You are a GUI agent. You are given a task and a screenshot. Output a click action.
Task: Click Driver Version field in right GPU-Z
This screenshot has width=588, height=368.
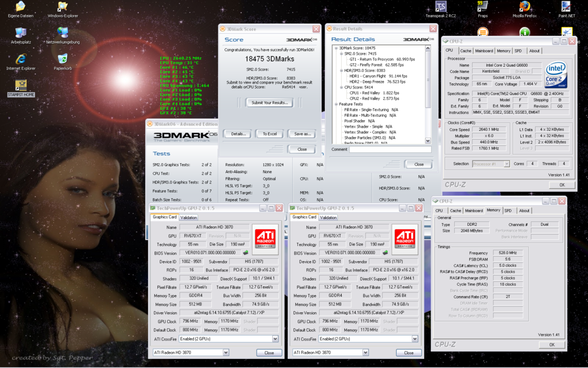pos(369,312)
